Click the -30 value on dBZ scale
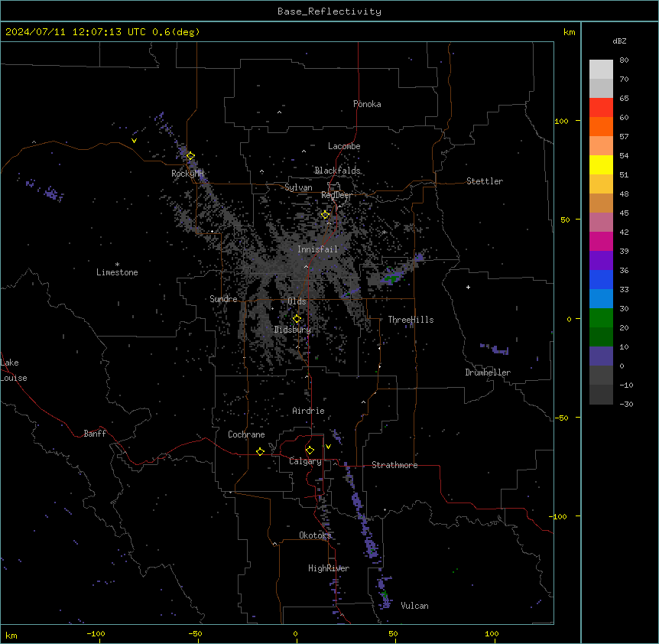The width and height of the screenshot is (659, 644). (x=626, y=404)
